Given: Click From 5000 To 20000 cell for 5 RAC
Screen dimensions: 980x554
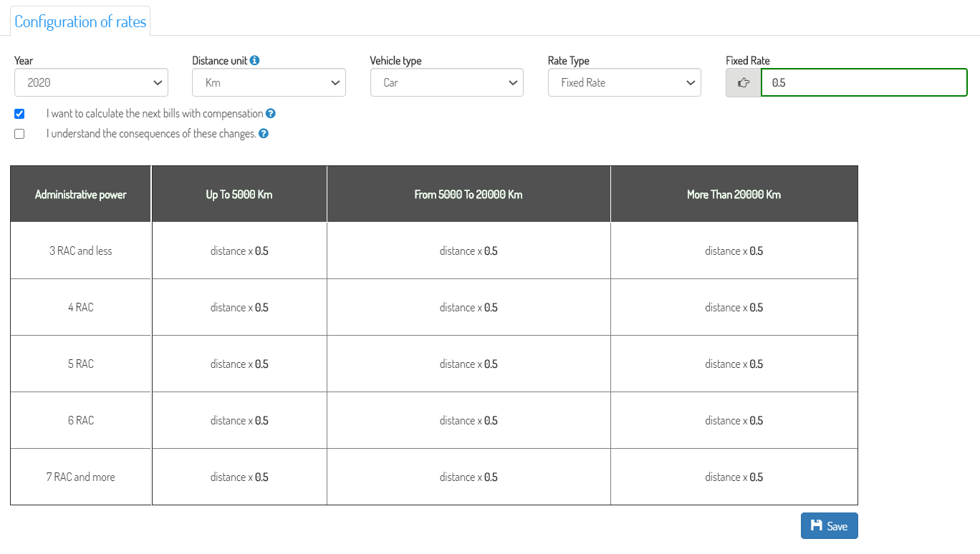Looking at the screenshot, I should [x=469, y=364].
